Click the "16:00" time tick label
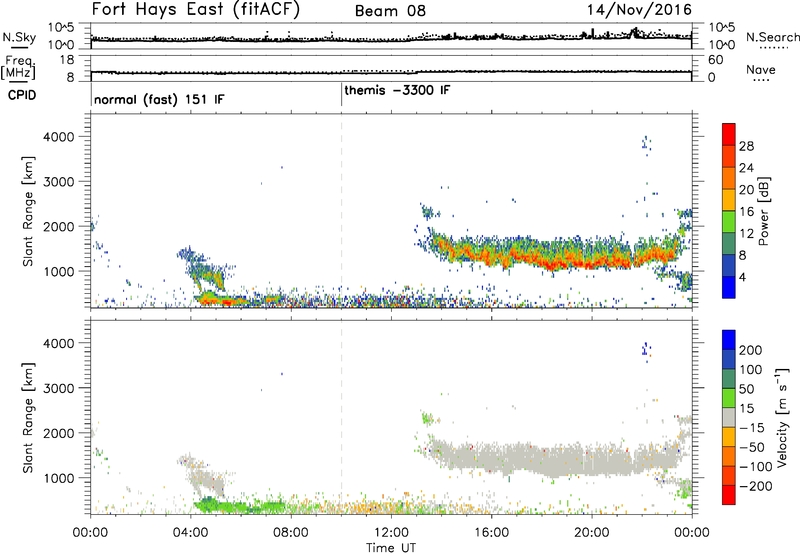This screenshot has height=554, width=800. click(491, 533)
